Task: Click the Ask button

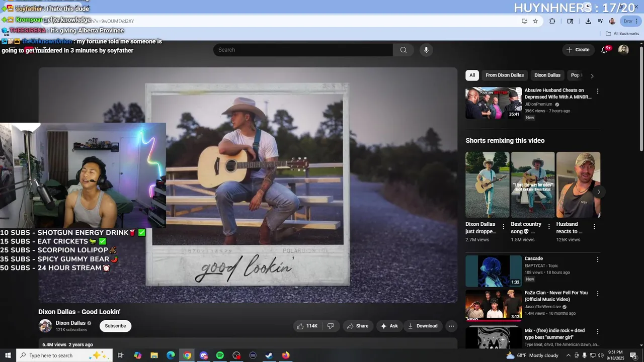Action: [x=389, y=326]
